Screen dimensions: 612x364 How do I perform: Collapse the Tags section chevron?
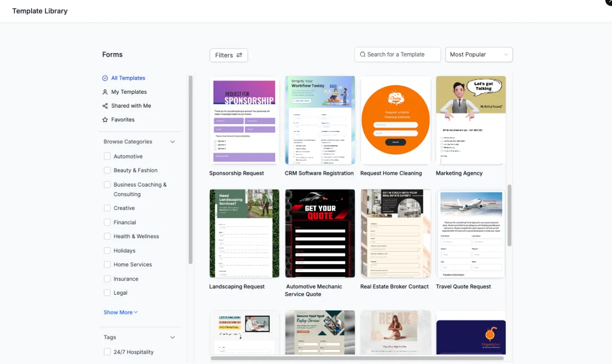pyautogui.click(x=172, y=337)
